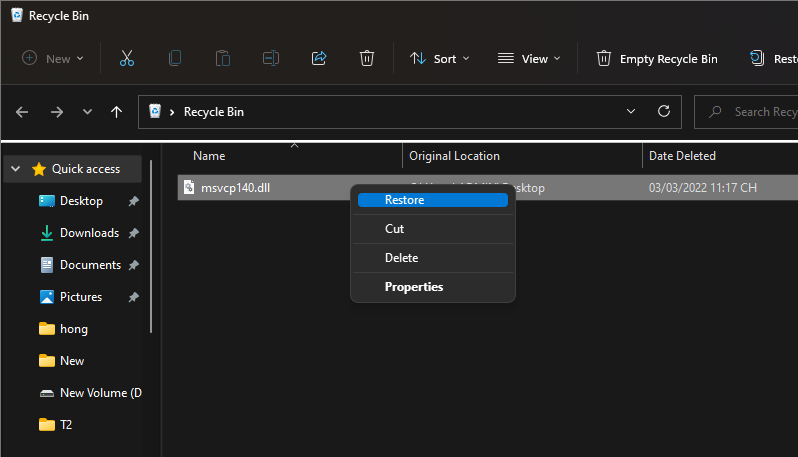798x457 pixels.
Task: Click the 03/03/2022 11:17 CH date cell
Action: click(x=702, y=188)
